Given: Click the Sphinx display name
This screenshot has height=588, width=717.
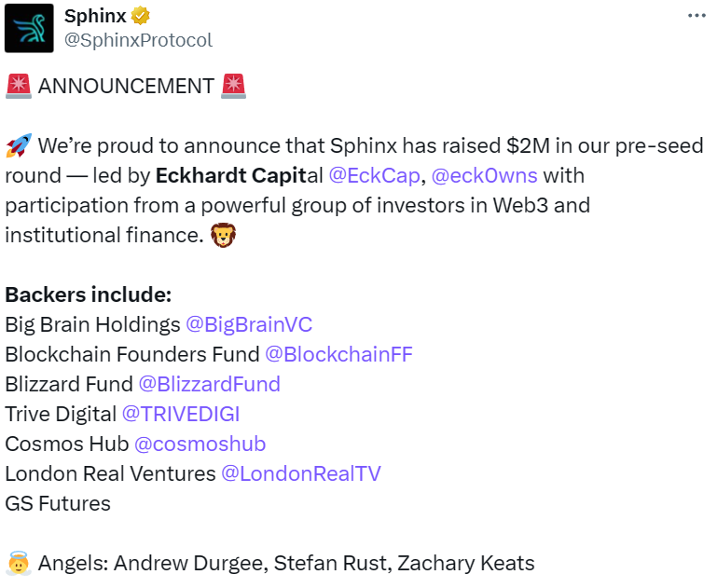Looking at the screenshot, I should coord(96,16).
